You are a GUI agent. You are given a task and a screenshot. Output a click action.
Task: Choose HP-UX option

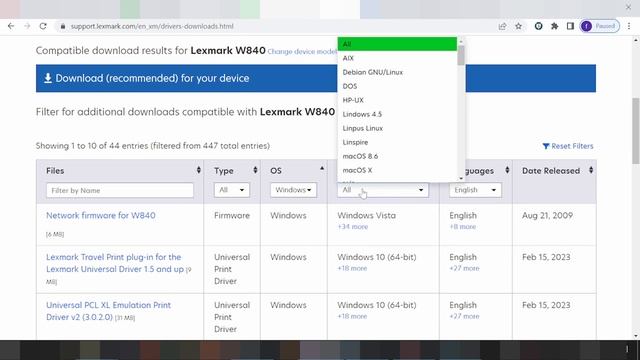[397, 100]
